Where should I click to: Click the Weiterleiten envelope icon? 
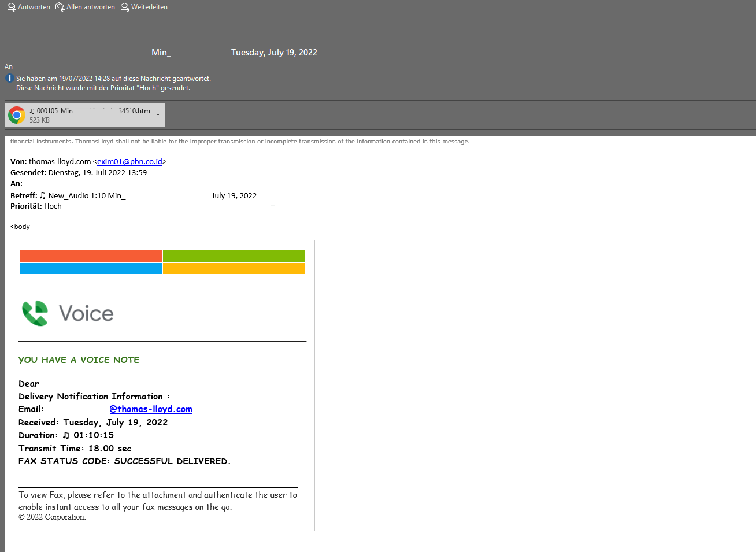click(125, 7)
